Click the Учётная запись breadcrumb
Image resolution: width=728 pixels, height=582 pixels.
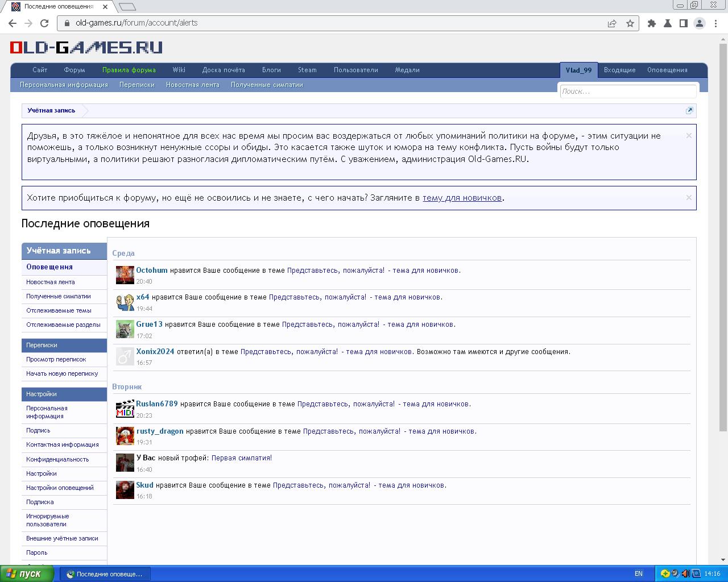click(x=51, y=110)
